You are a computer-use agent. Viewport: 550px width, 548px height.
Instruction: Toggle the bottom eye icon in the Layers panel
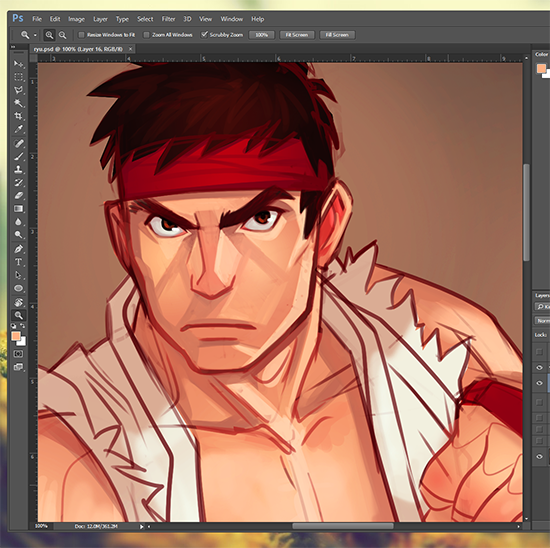(539, 456)
